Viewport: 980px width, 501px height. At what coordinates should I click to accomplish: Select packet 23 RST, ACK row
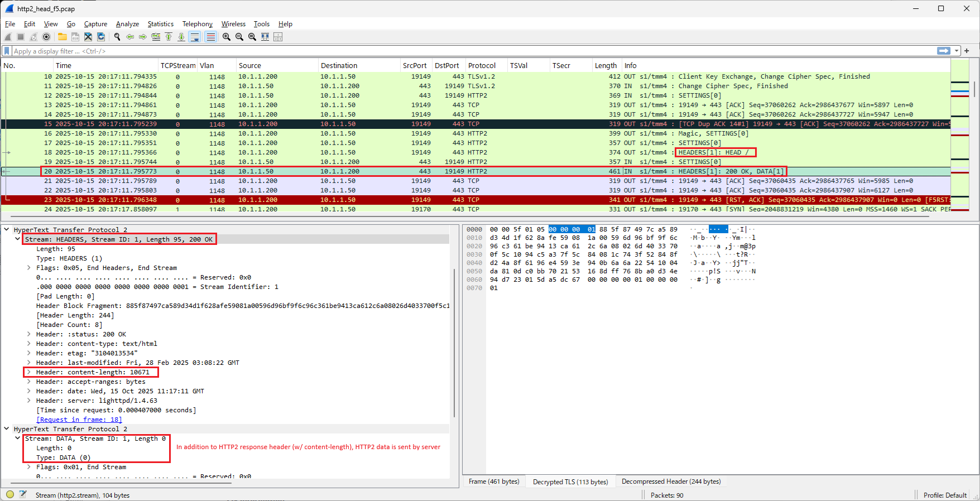click(x=475, y=200)
